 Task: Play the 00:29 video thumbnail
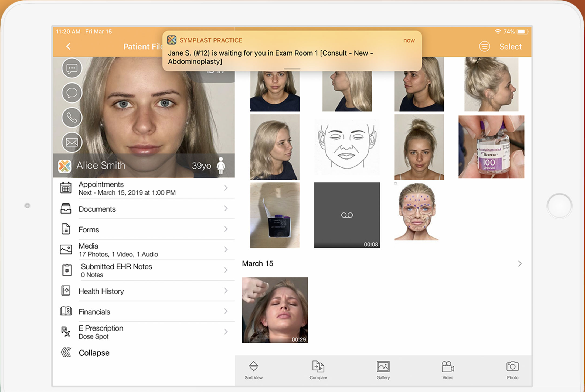click(275, 310)
